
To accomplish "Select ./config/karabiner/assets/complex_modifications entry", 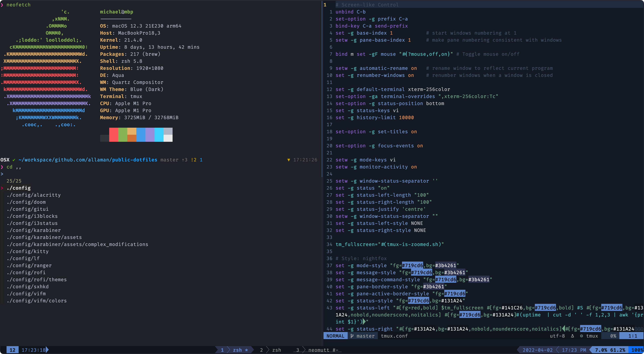I will tap(77, 244).
